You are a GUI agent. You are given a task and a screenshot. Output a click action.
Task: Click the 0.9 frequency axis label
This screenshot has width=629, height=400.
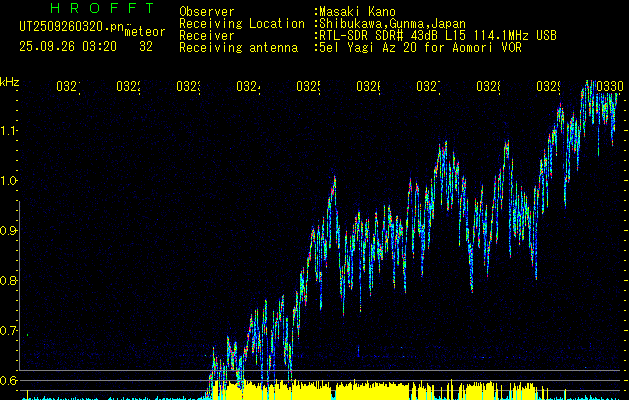(9, 231)
